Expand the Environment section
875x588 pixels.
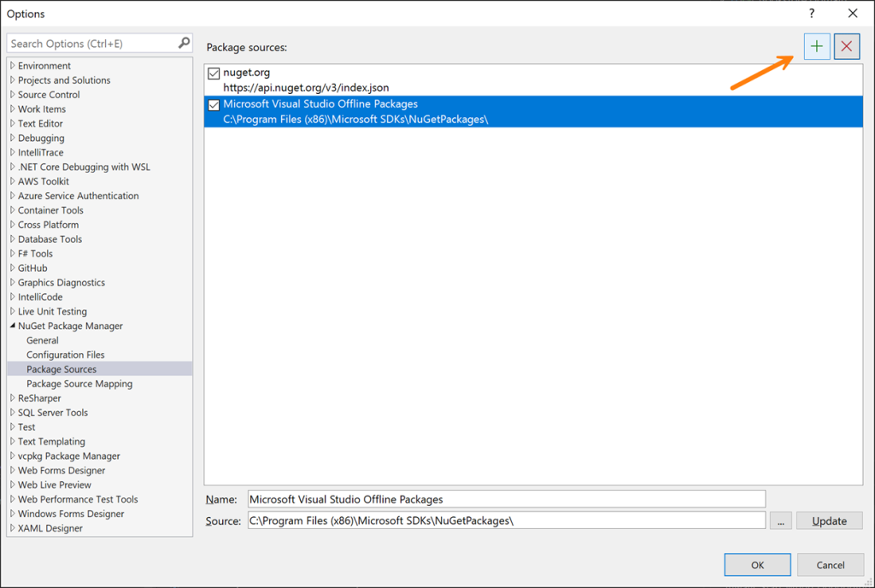12,65
